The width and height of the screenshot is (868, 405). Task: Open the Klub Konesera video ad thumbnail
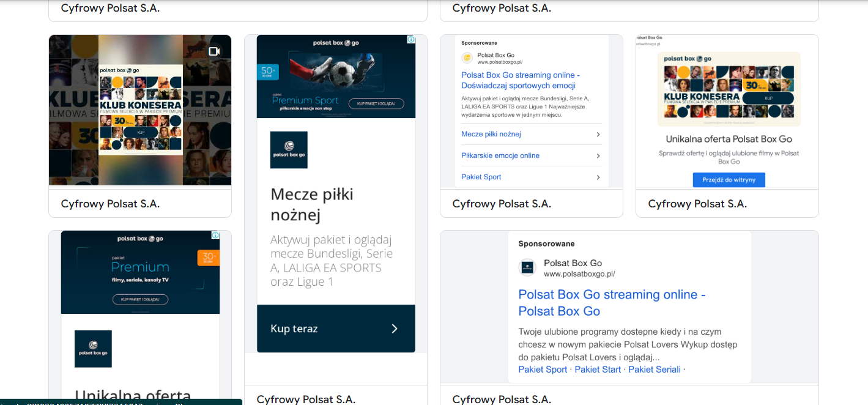click(x=140, y=110)
